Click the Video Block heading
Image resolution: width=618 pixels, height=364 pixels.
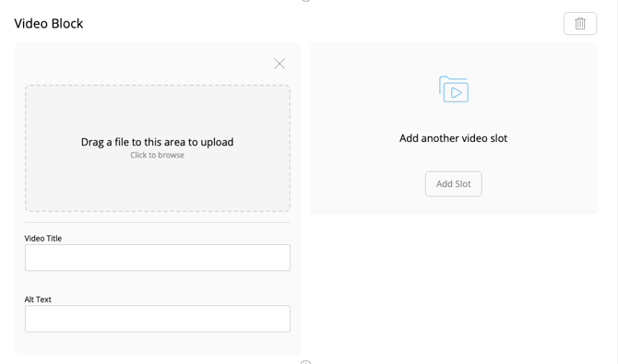pos(49,24)
